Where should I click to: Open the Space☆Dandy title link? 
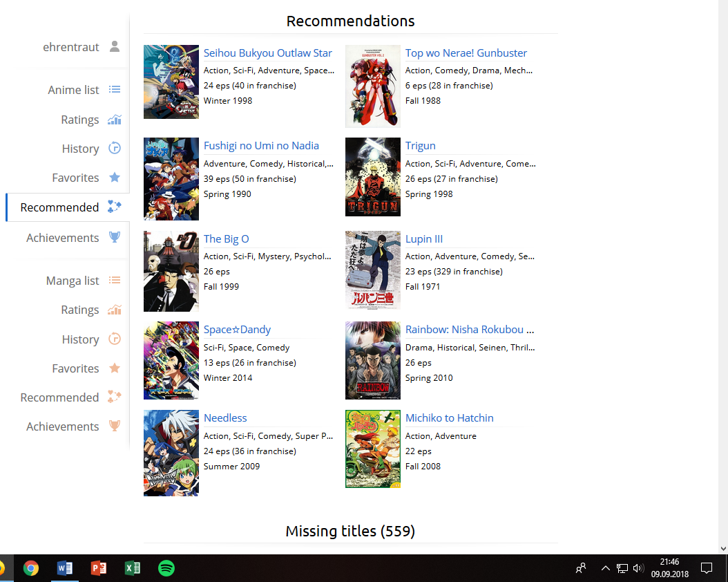237,329
